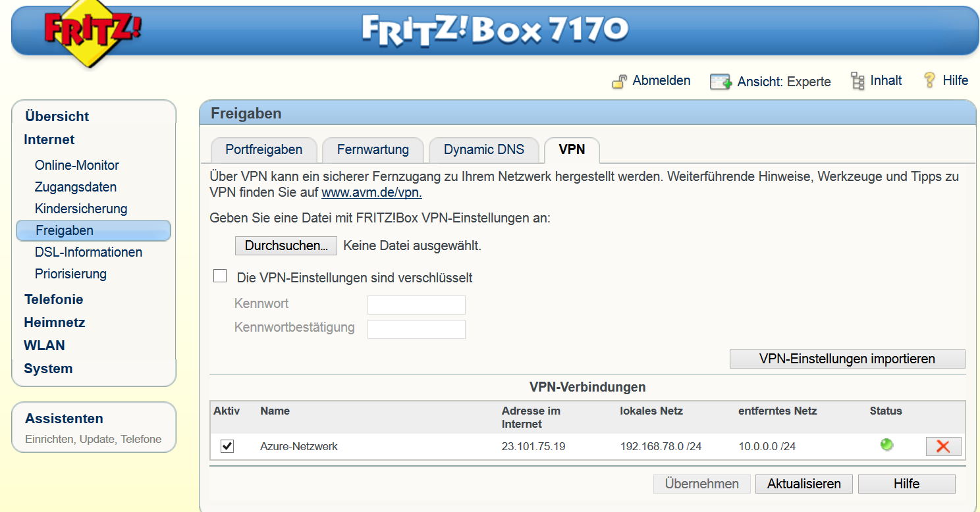Click the Name column header

[275, 411]
